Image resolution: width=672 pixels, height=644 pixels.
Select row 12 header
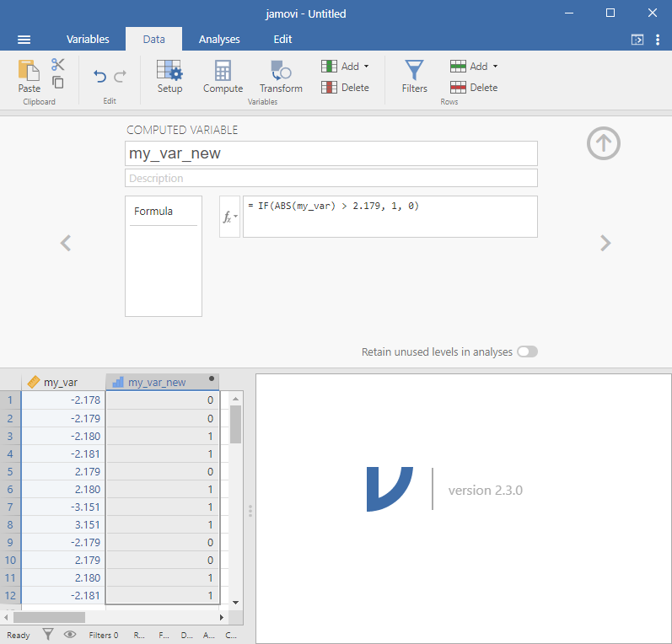click(10, 596)
